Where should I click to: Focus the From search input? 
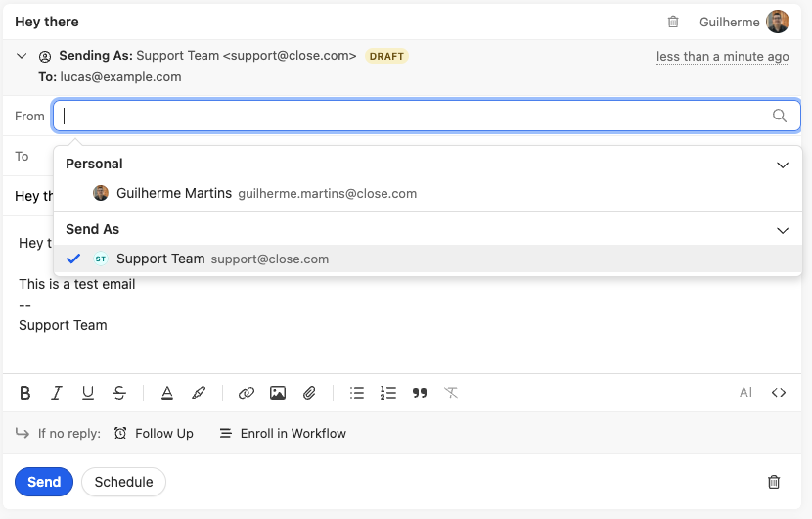(x=427, y=116)
